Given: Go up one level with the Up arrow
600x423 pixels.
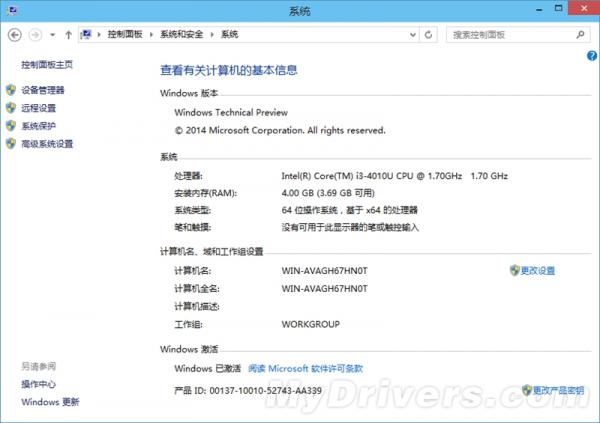Looking at the screenshot, I should pyautogui.click(x=67, y=34).
